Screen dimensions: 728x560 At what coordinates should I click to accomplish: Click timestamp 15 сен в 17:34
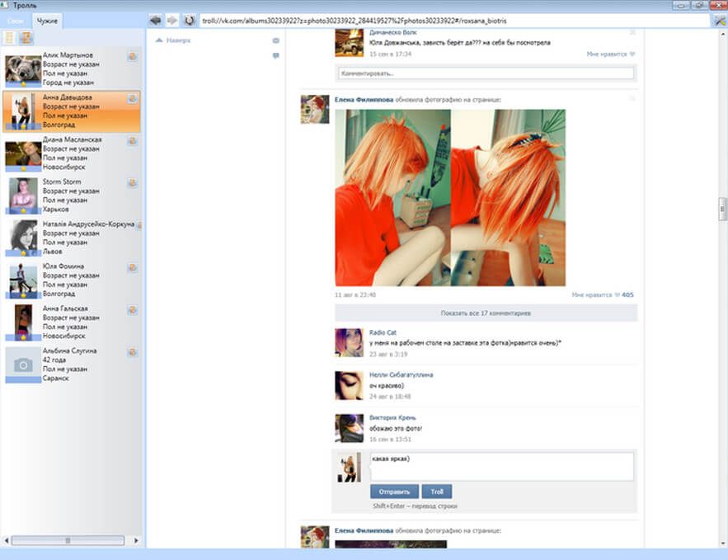point(390,54)
